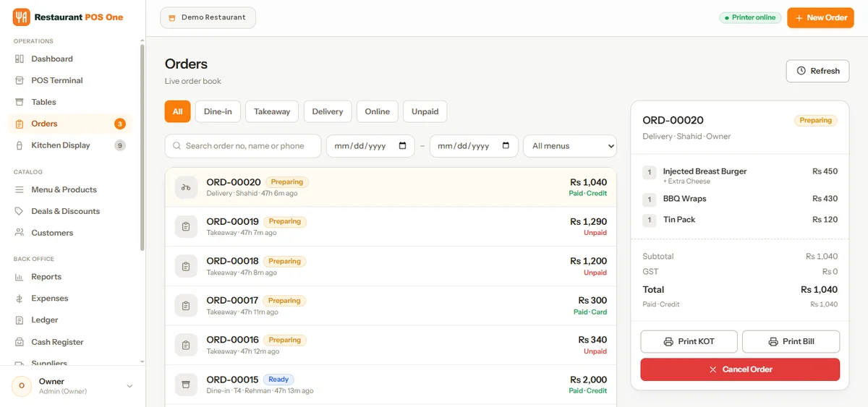868x407 pixels.
Task: Click the end date input field
Action: pos(474,145)
